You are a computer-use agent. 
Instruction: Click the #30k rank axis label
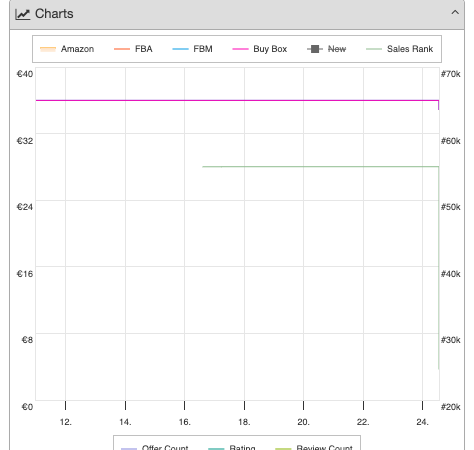451,340
